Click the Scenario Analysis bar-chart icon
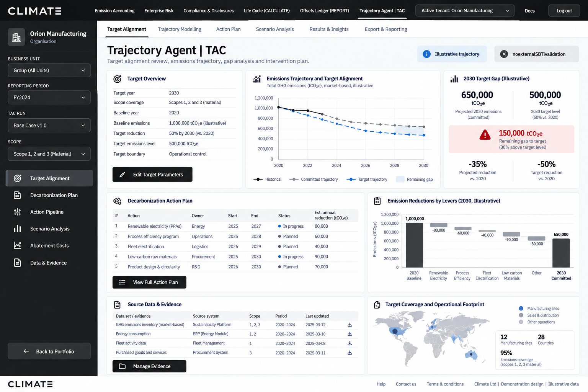 17,229
